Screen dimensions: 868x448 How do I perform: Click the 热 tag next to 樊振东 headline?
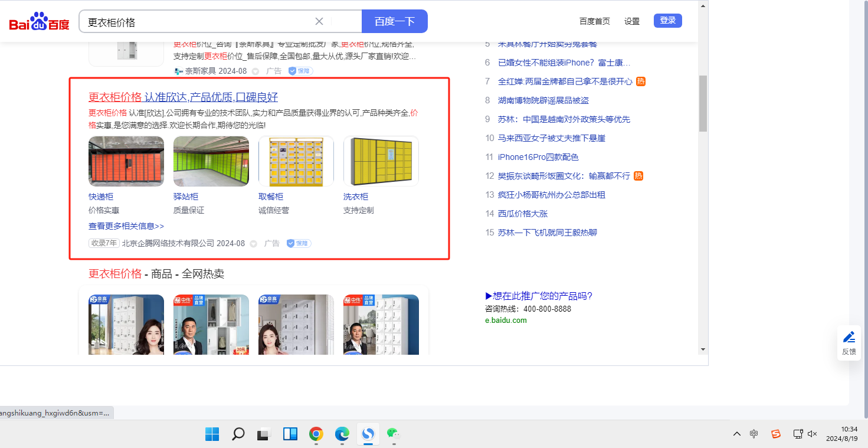click(x=638, y=176)
